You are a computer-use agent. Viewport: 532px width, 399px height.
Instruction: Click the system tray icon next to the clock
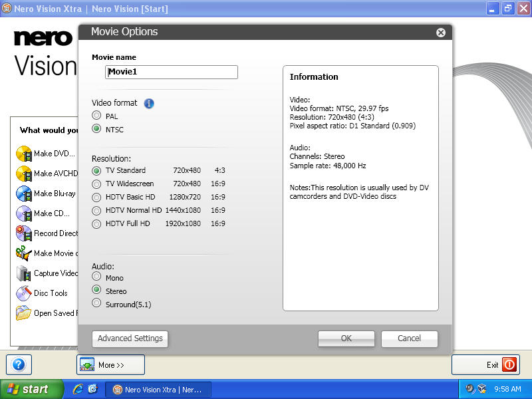click(481, 389)
